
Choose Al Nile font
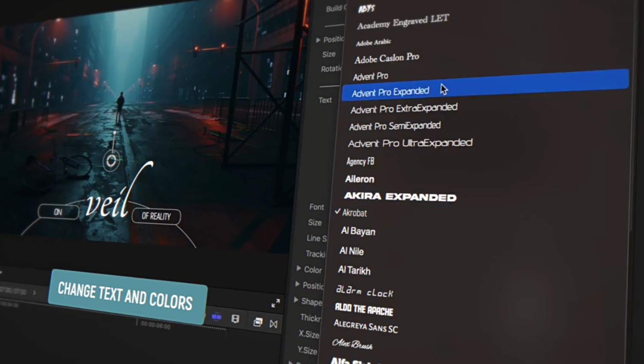351,251
